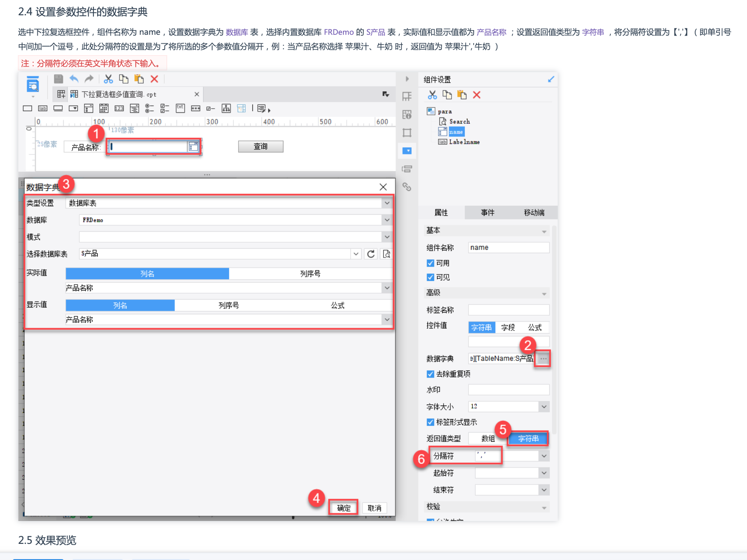Set 控件值 type to 字段
The height and width of the screenshot is (560, 747).
pyautogui.click(x=508, y=328)
